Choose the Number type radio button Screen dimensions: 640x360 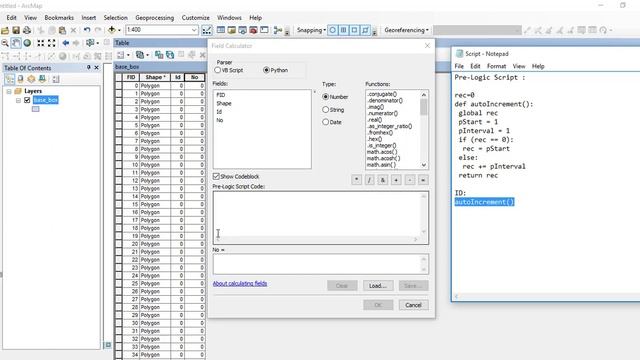pyautogui.click(x=325, y=97)
